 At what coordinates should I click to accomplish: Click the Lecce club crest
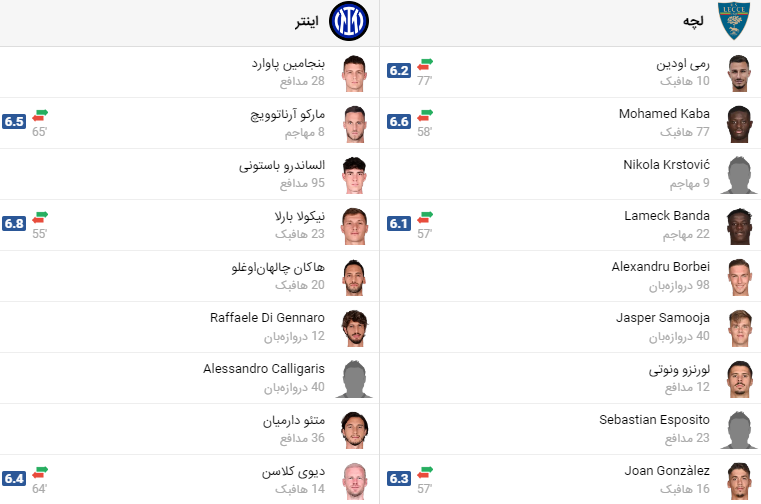click(734, 21)
